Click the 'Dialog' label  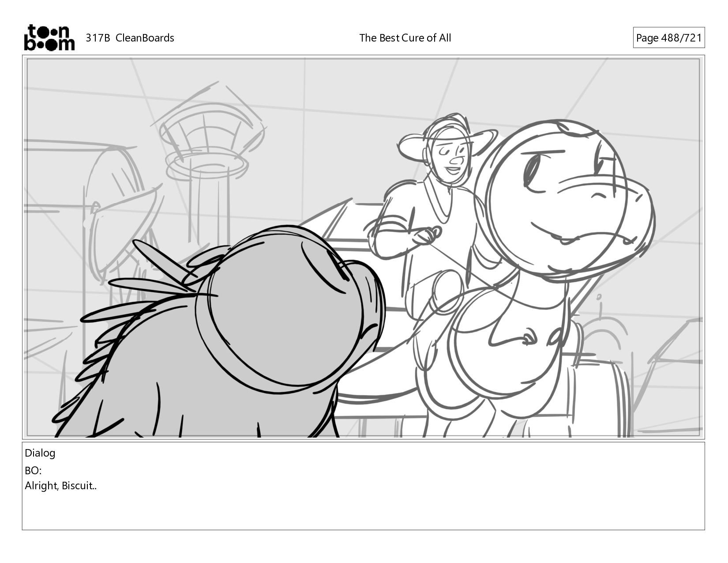tap(40, 453)
